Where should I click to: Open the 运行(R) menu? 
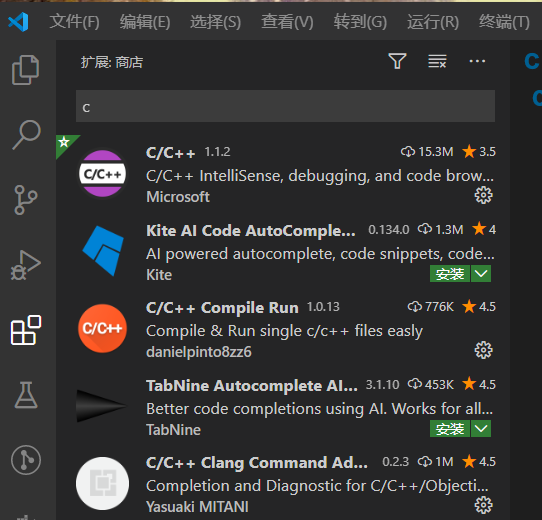pos(433,22)
